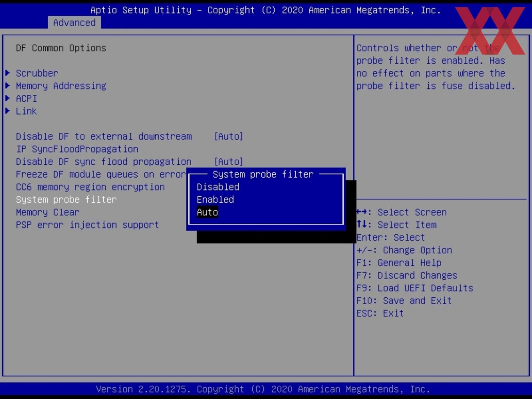Click the +/-: Change Option hint

pos(404,250)
